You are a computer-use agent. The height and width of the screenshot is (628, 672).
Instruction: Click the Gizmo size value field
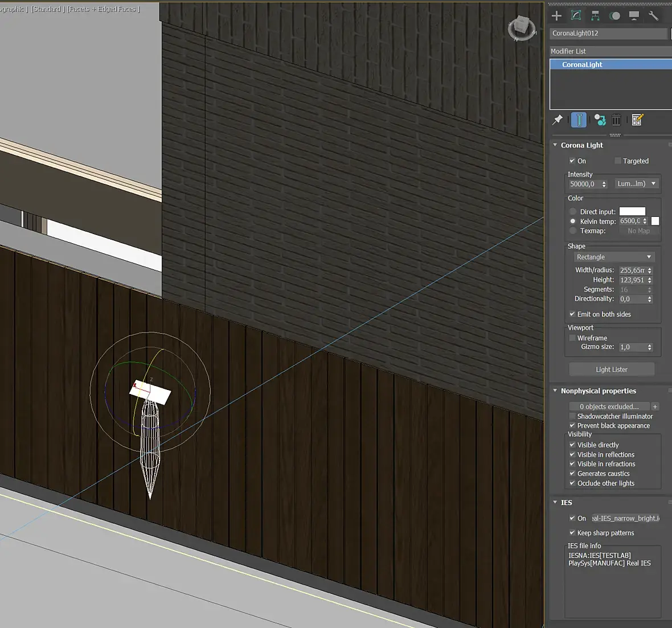pyautogui.click(x=632, y=347)
